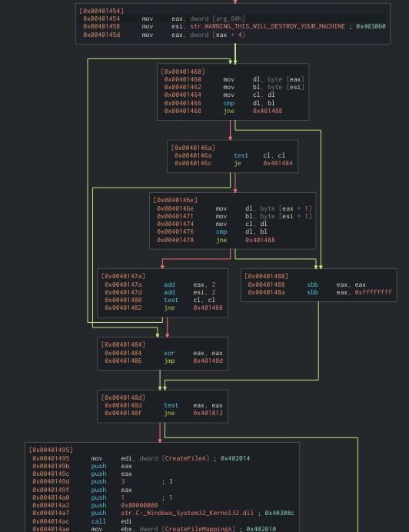Click immediate value 0x80000000
The height and width of the screenshot is (532, 409).
(x=139, y=506)
